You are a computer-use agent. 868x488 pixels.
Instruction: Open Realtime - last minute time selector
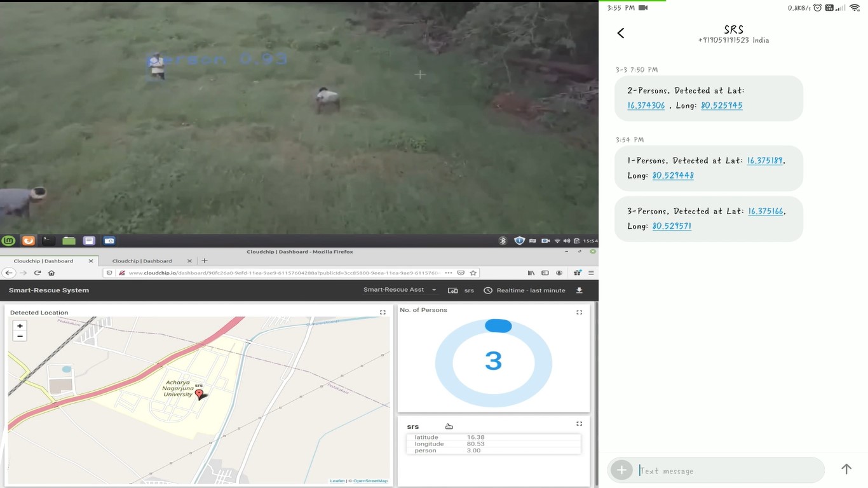pos(524,290)
